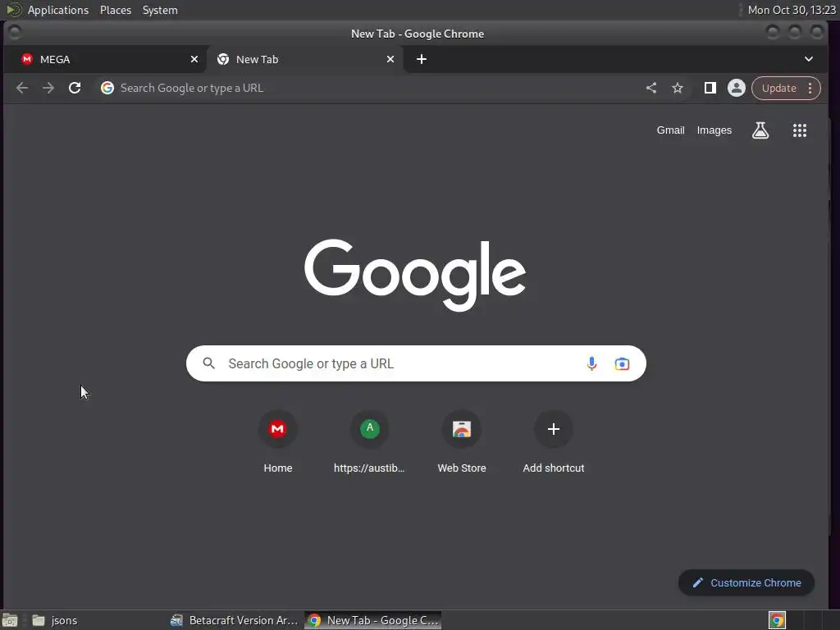This screenshot has height=630, width=840.
Task: Click the Update button
Action: click(779, 88)
